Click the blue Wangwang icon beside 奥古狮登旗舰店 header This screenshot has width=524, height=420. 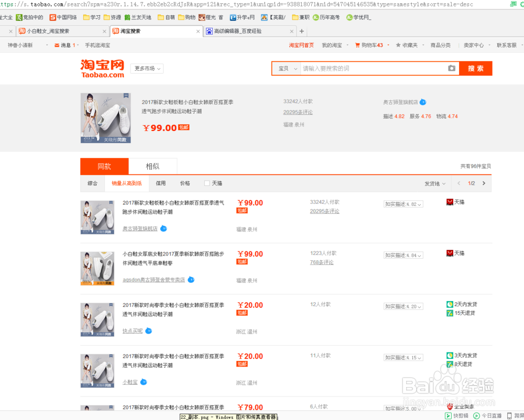pyautogui.click(x=423, y=102)
